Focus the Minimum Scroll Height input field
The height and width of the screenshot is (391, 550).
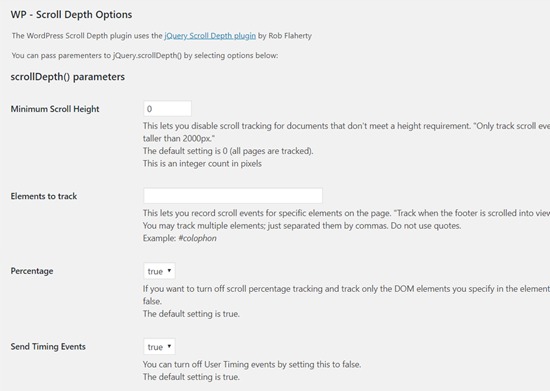(x=167, y=109)
